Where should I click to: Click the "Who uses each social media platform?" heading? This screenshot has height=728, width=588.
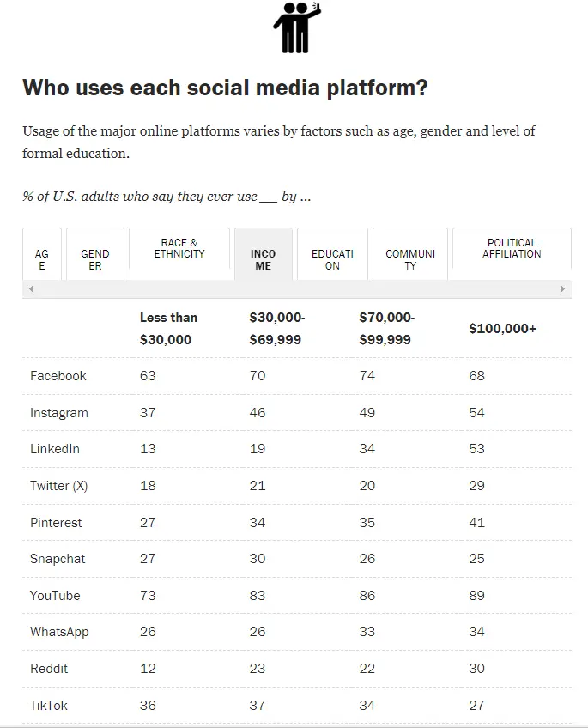(225, 88)
